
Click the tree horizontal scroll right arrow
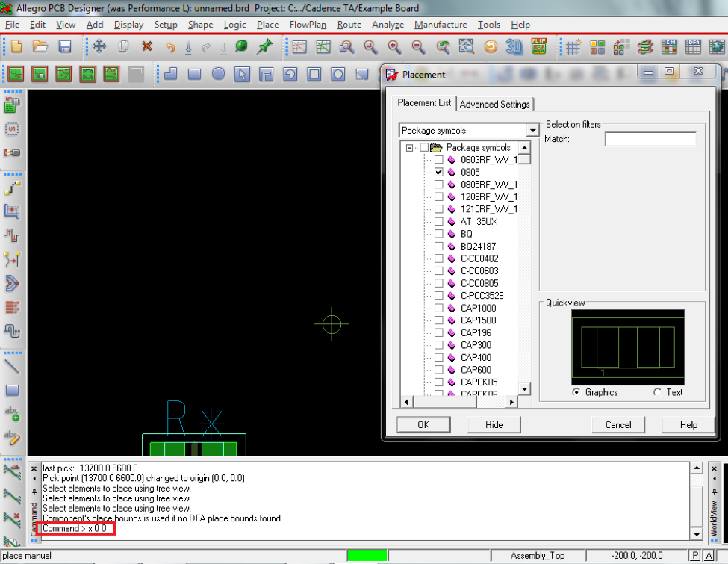(x=511, y=402)
